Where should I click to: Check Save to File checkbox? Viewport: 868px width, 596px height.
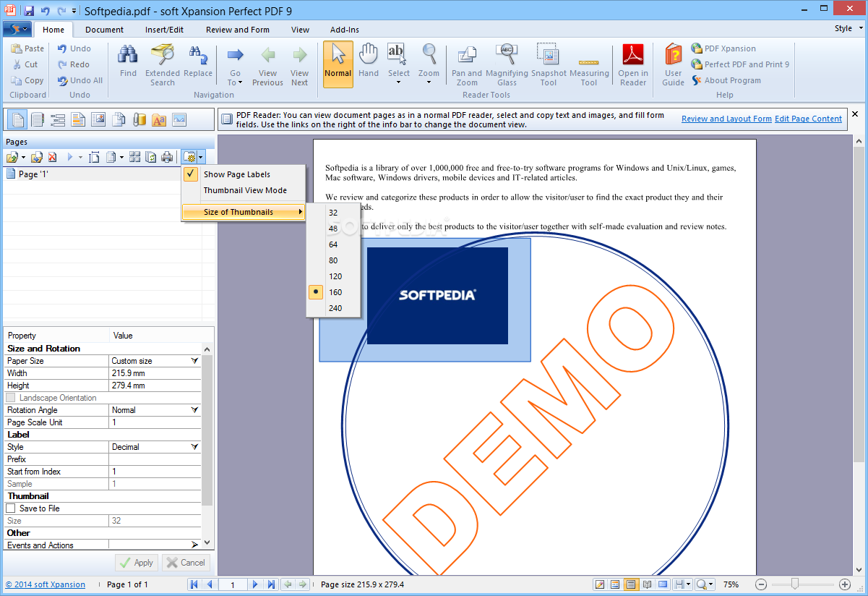[11, 508]
